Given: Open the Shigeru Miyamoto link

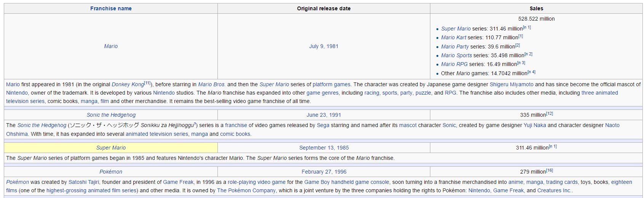Looking at the screenshot, I should coord(511,84).
